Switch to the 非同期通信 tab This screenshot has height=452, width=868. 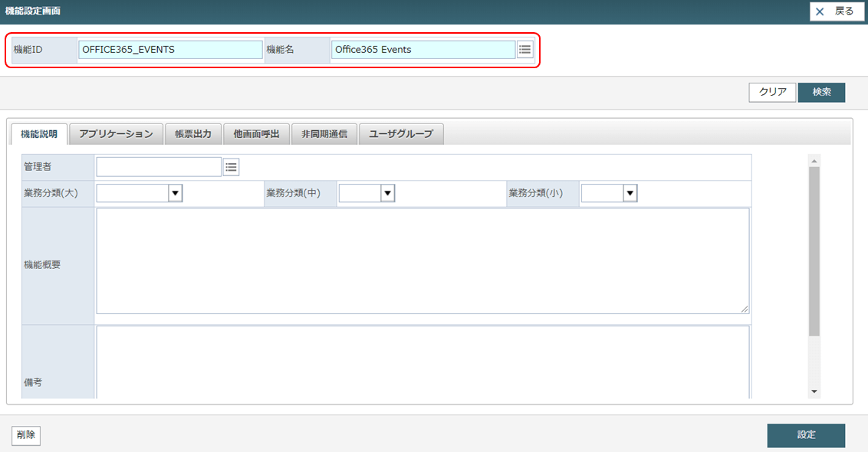click(x=324, y=134)
